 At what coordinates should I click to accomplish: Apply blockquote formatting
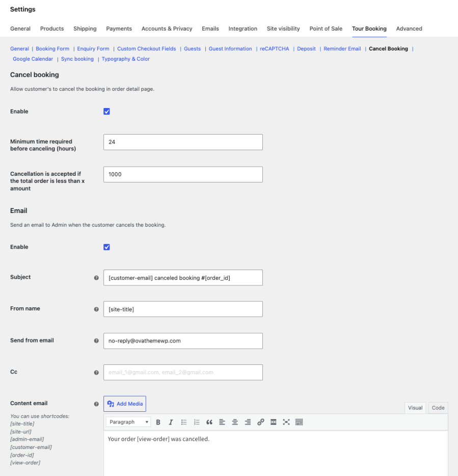pos(209,422)
